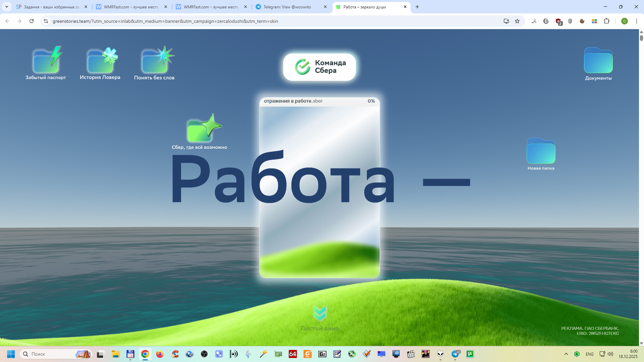Viewport: 644px width, 362px height.
Task: Open the Chrome three-dot menu
Action: (636, 21)
